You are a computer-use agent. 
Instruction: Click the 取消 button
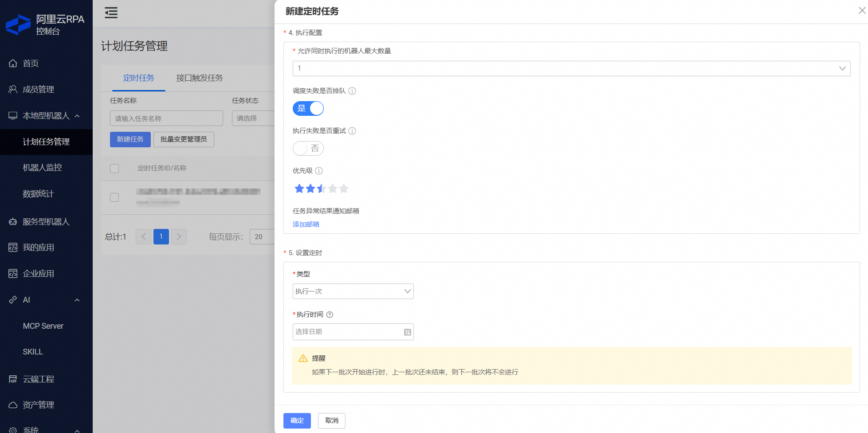332,421
